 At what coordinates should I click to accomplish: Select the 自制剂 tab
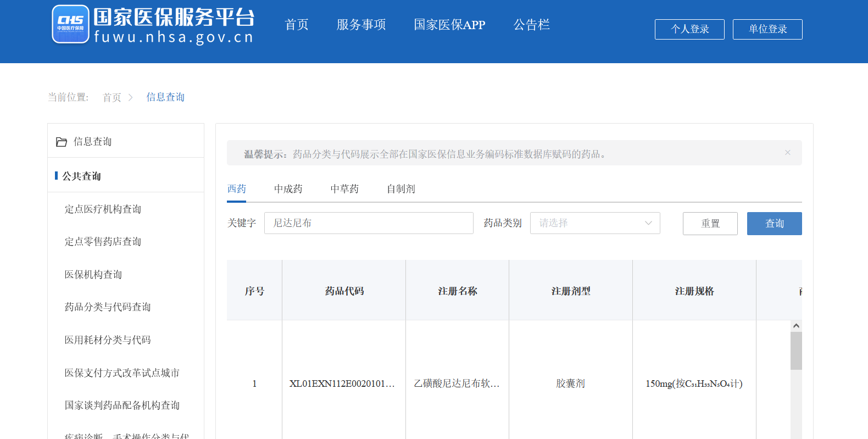pyautogui.click(x=400, y=189)
